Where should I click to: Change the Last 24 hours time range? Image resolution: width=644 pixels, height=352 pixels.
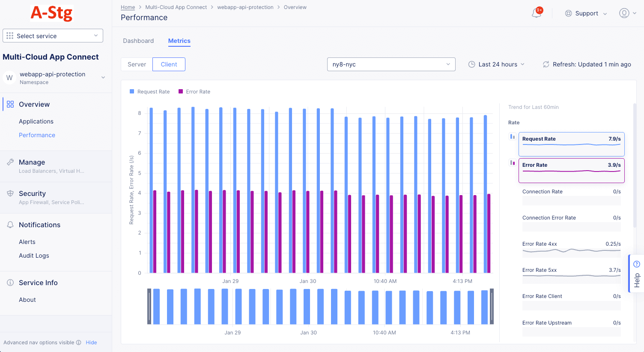pos(496,64)
